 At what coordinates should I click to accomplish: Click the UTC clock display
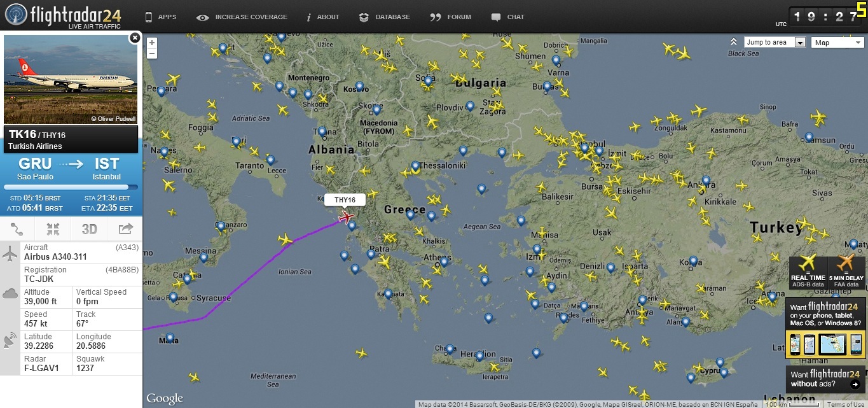pos(825,17)
